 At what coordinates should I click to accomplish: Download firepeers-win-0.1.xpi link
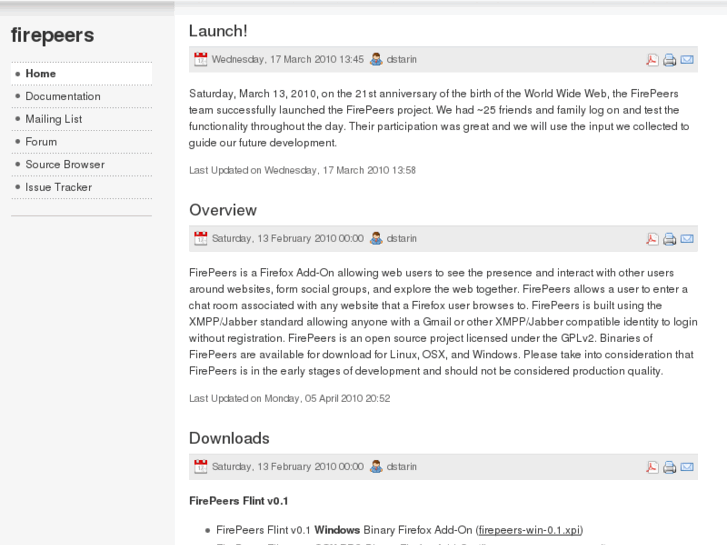529,530
